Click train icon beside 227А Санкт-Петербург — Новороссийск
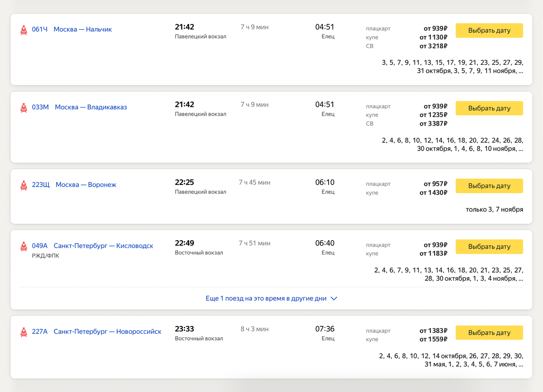The height and width of the screenshot is (392, 543). coord(24,332)
